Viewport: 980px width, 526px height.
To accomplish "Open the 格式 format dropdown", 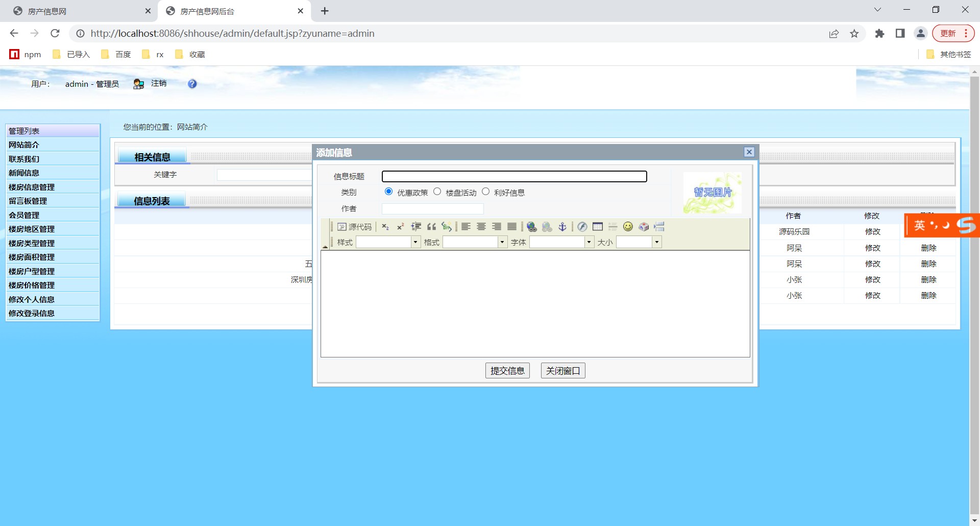I will (475, 242).
